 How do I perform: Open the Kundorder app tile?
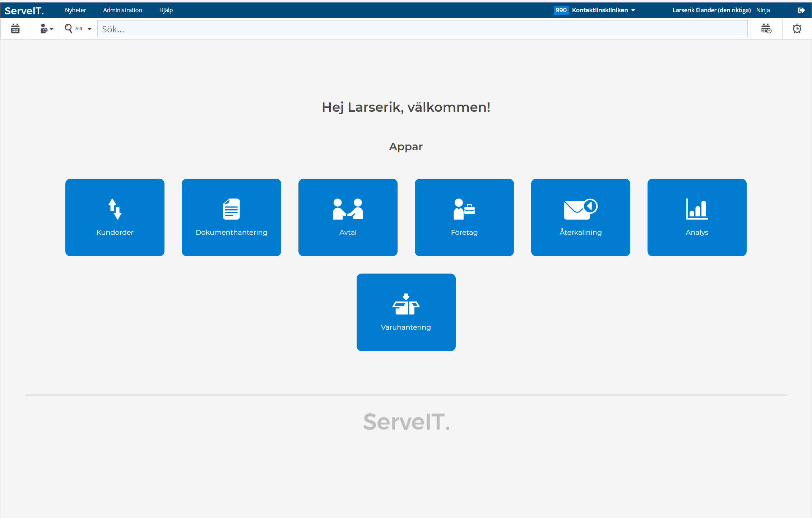(x=115, y=217)
